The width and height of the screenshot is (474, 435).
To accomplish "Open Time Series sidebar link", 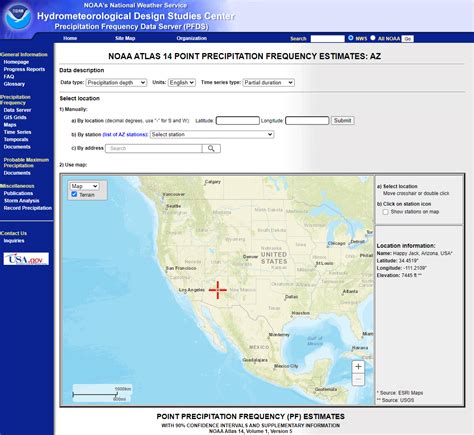I will click(x=17, y=132).
